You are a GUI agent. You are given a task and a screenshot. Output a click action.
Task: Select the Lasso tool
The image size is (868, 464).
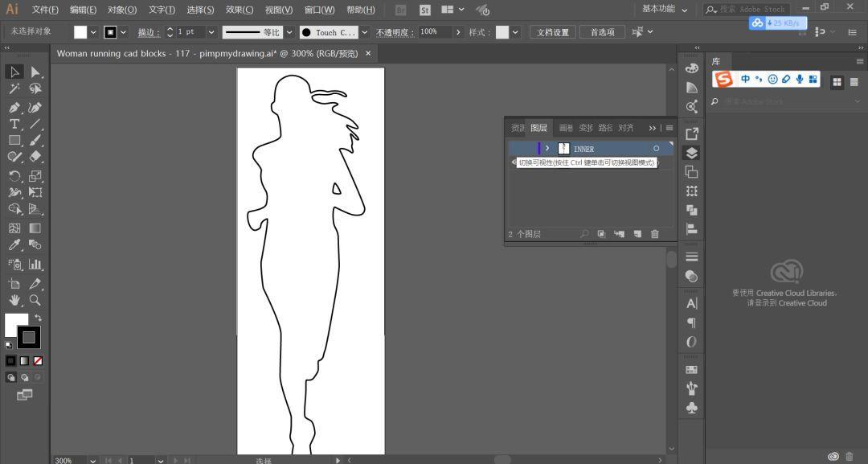[35, 88]
